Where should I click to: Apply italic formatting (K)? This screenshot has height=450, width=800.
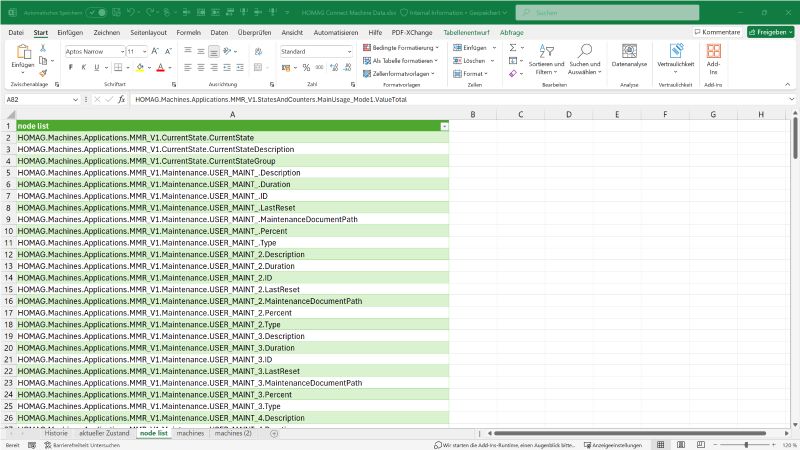(x=84, y=67)
